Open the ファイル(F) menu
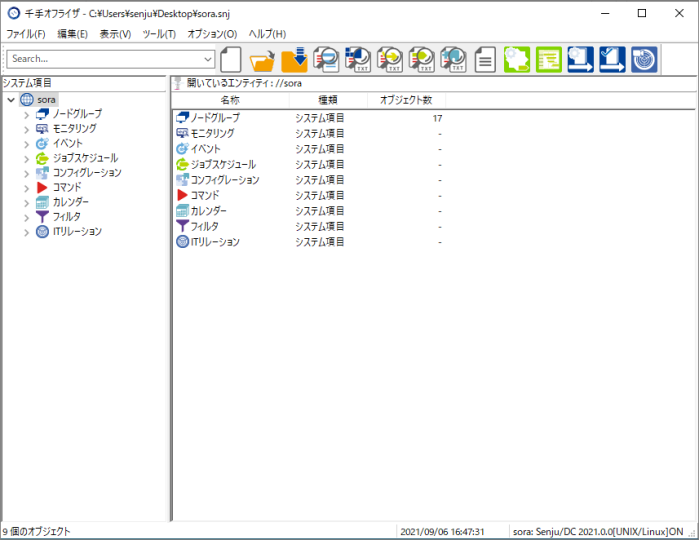 click(x=26, y=34)
